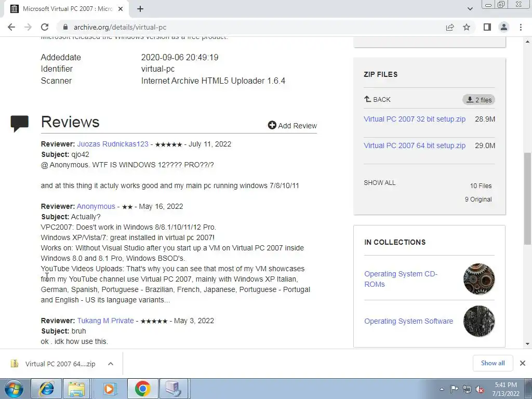Open reviewer Tukang M Private profile

[x=105, y=321]
